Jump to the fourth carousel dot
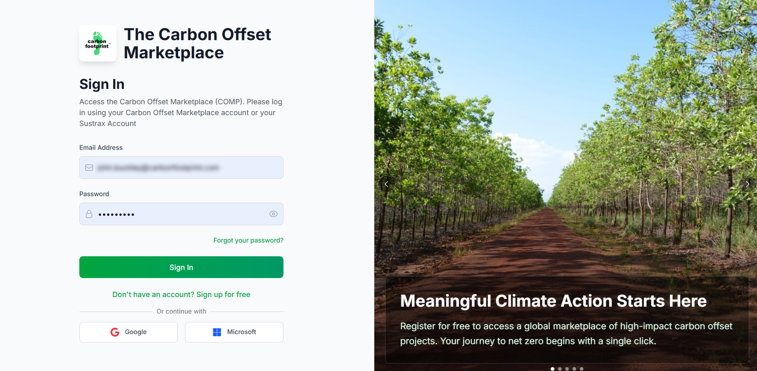The width and height of the screenshot is (757, 371). (x=574, y=369)
